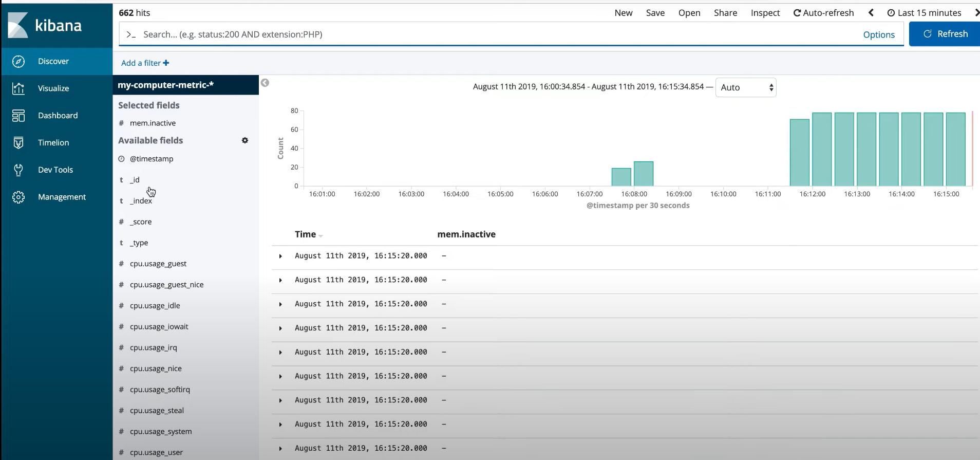Image resolution: width=980 pixels, height=460 pixels.
Task: Expand the first 16:15:20.000 document row
Action: pyautogui.click(x=280, y=256)
